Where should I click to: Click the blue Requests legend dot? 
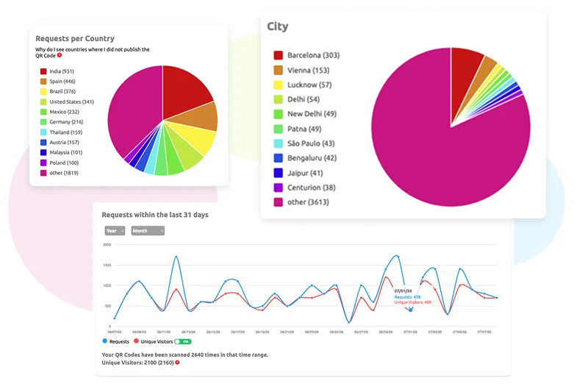click(104, 341)
